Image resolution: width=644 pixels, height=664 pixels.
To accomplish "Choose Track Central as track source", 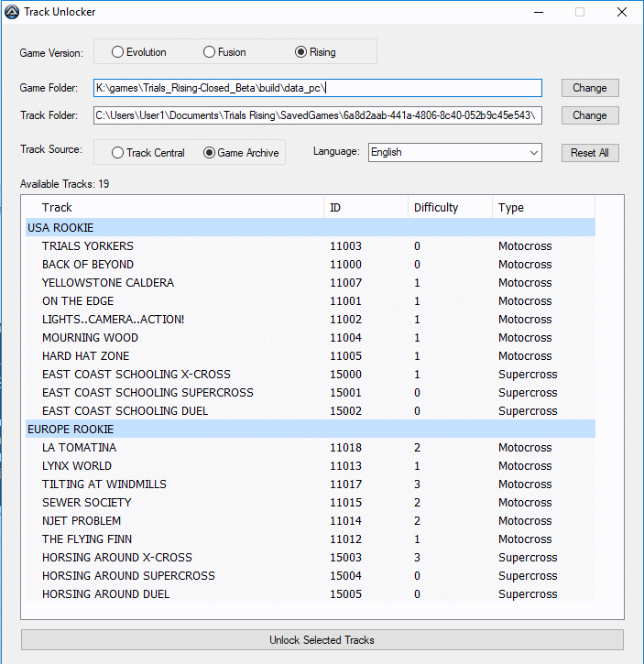I will tap(118, 153).
